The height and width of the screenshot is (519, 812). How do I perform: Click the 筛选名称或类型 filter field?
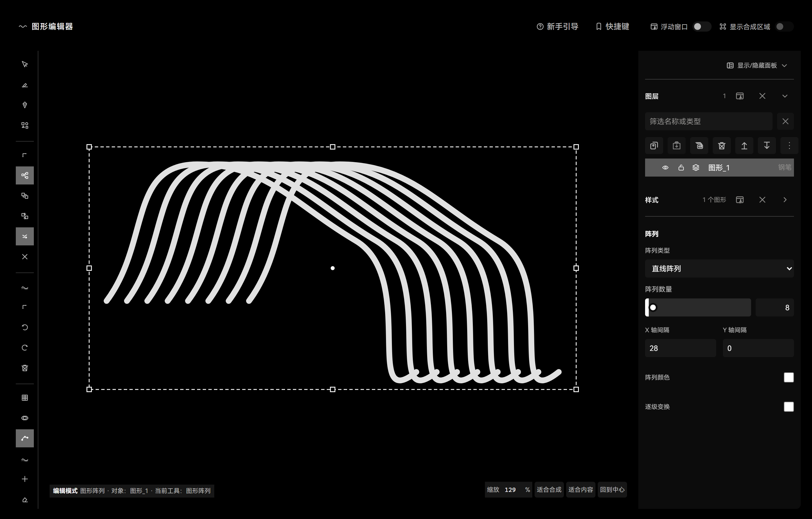[x=709, y=121]
